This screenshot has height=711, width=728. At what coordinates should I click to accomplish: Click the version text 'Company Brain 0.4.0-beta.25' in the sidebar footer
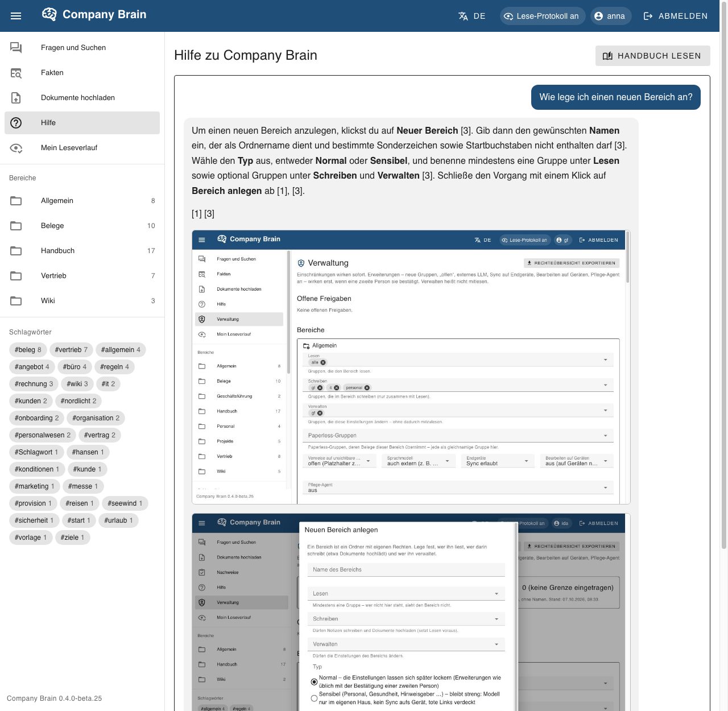coord(55,698)
